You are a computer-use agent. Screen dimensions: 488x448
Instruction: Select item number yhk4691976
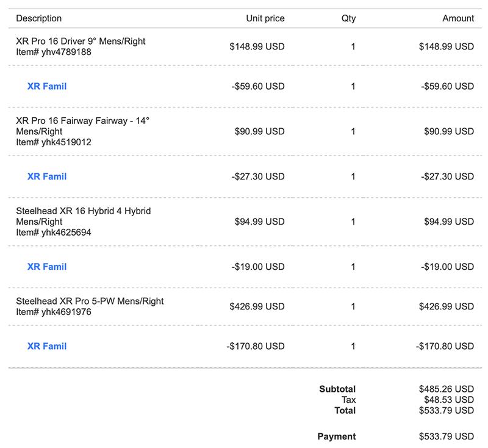[x=54, y=313]
